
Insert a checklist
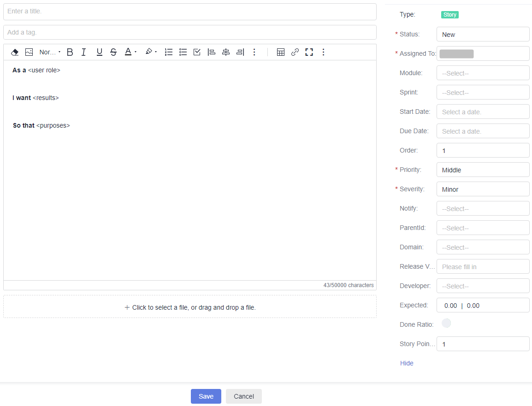197,52
